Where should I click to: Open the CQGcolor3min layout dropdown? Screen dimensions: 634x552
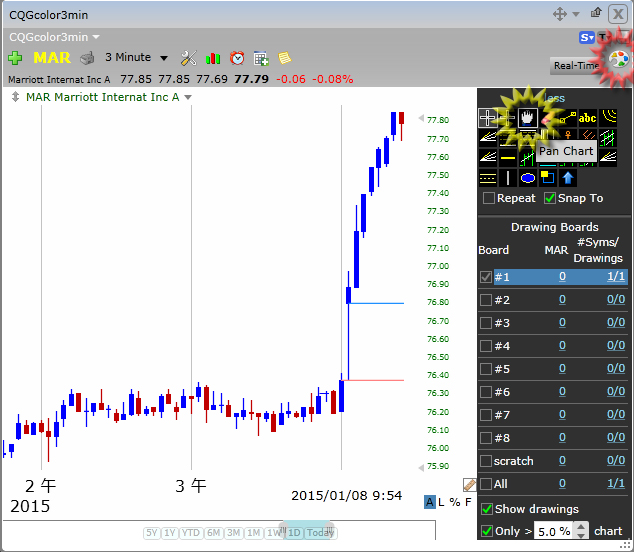pos(96,37)
